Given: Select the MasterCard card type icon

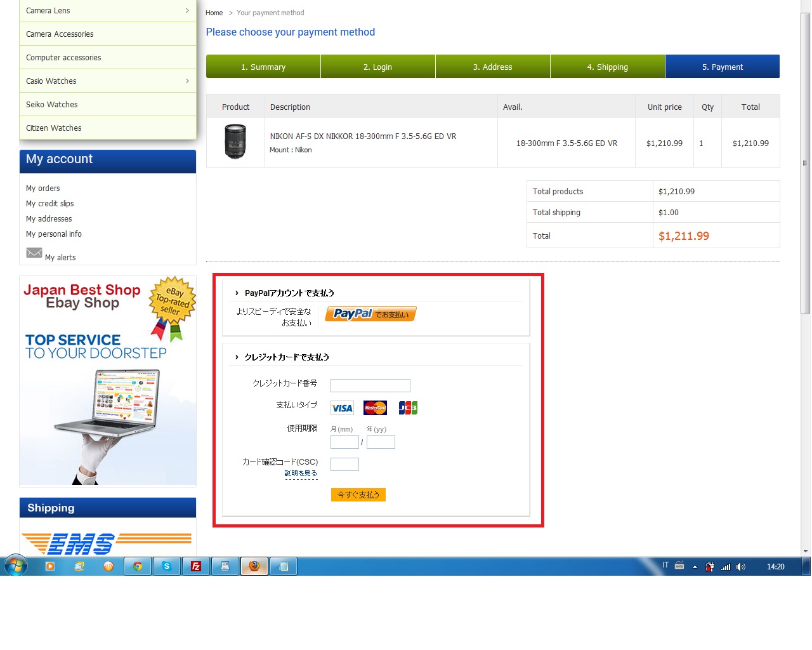Looking at the screenshot, I should (375, 408).
